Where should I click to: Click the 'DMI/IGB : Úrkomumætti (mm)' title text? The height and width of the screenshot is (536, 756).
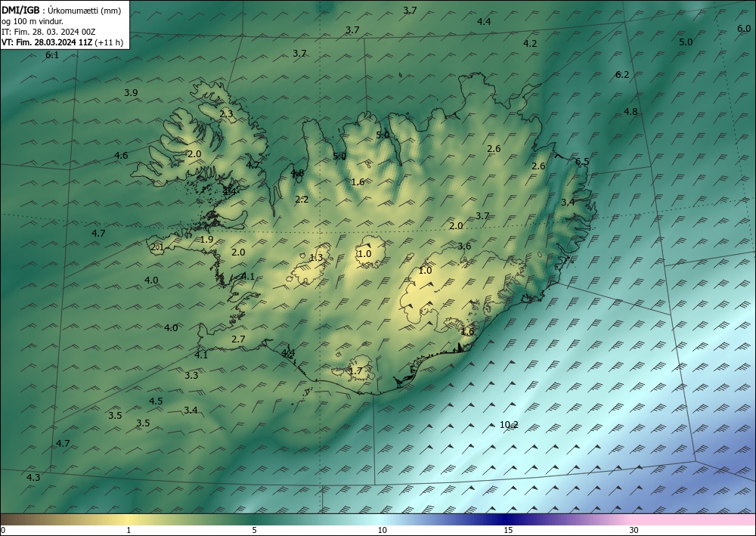click(x=61, y=11)
